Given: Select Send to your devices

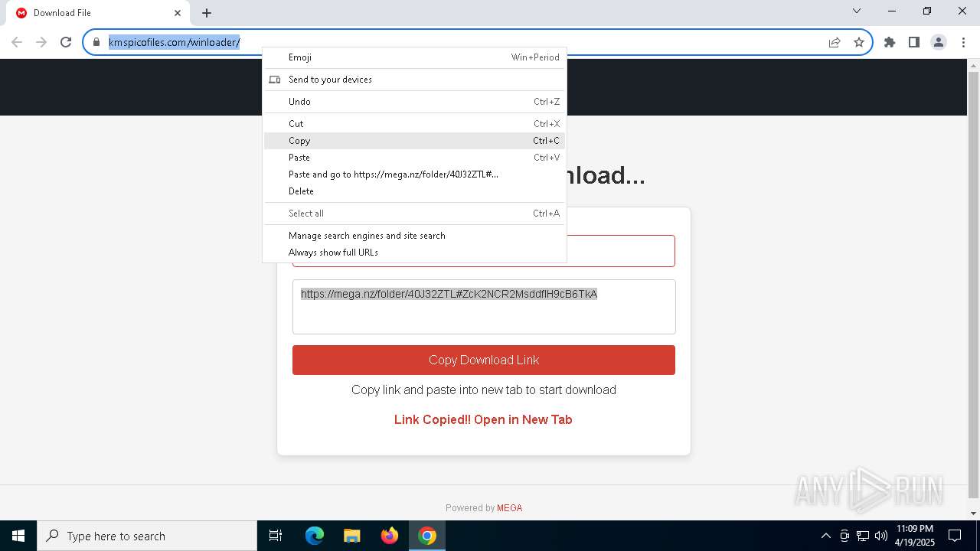Looking at the screenshot, I should (414, 80).
